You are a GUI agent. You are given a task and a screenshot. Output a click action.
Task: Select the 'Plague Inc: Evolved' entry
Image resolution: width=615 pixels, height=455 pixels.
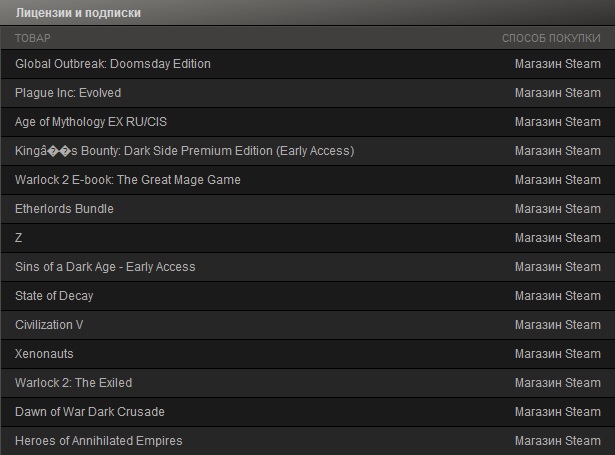click(x=68, y=93)
